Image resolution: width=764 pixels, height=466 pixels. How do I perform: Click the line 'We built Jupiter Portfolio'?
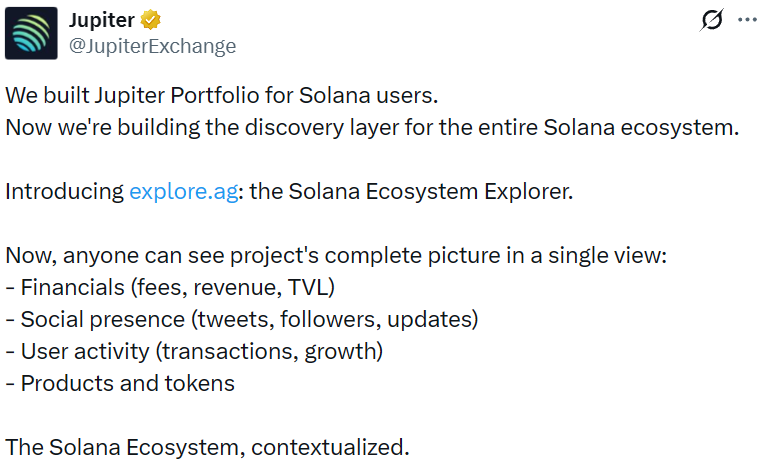point(222,98)
